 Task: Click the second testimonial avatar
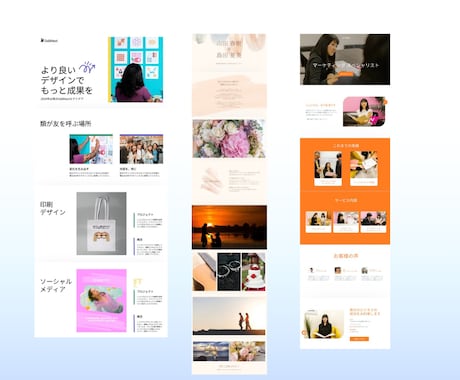338,270
